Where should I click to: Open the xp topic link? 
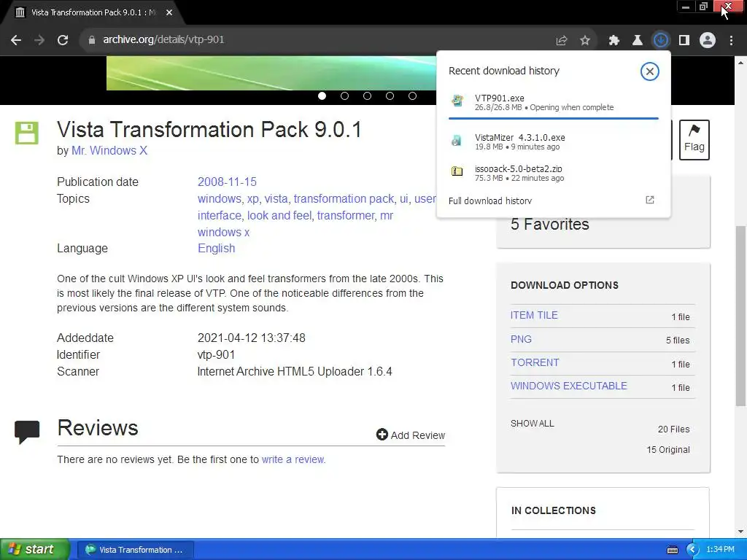pos(252,198)
